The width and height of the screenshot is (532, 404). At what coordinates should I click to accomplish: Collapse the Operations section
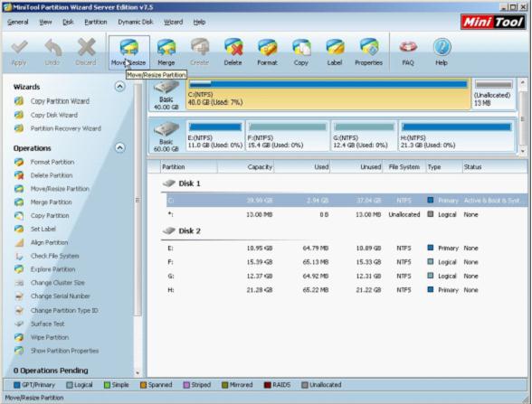pos(119,148)
